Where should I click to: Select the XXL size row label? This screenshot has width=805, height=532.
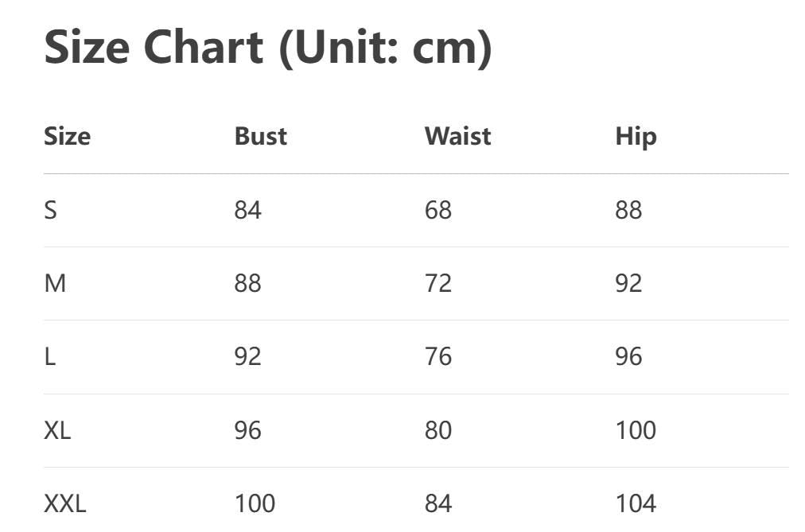pos(65,503)
